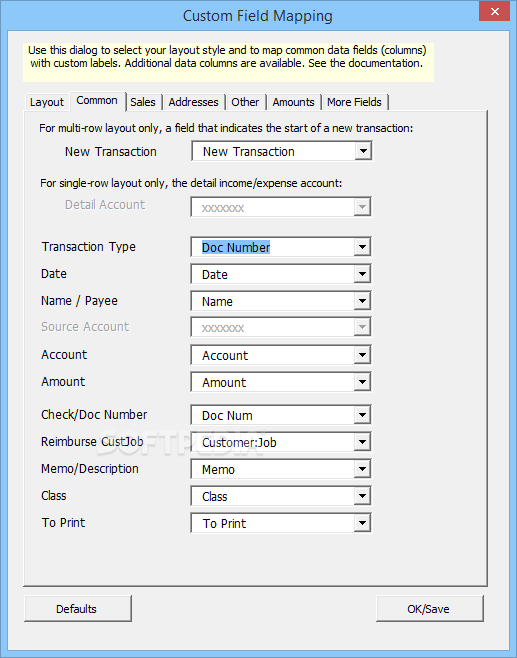The width and height of the screenshot is (517, 658).
Task: Open the Class dropdown arrow
Action: pyautogui.click(x=362, y=496)
